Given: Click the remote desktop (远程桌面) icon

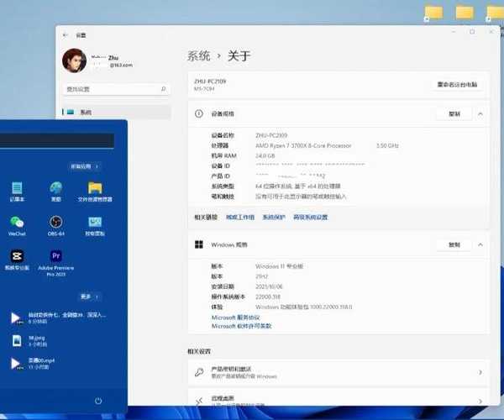Looking at the screenshot, I should tap(199, 401).
